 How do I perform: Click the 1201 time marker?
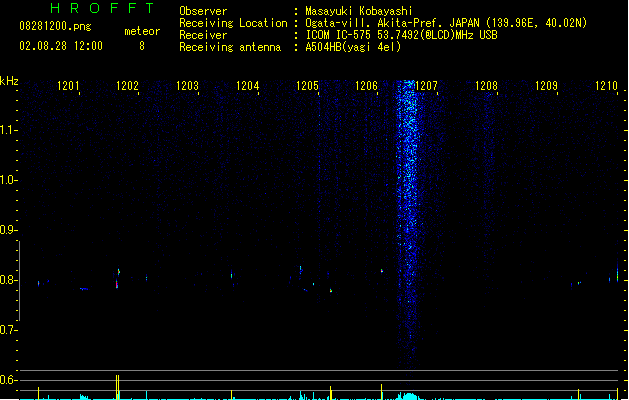(x=68, y=86)
